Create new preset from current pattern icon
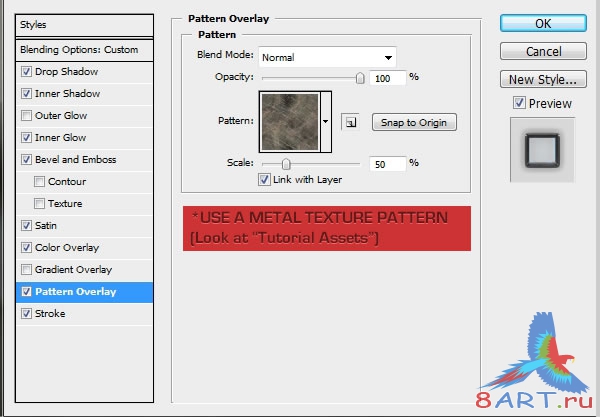The width and height of the screenshot is (600, 417). 350,122
